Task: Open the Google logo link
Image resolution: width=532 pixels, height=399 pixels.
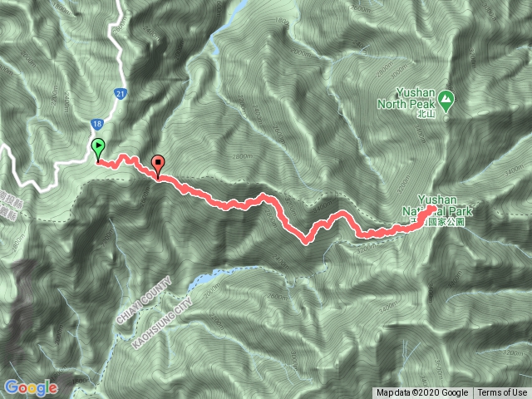Action: [31, 387]
